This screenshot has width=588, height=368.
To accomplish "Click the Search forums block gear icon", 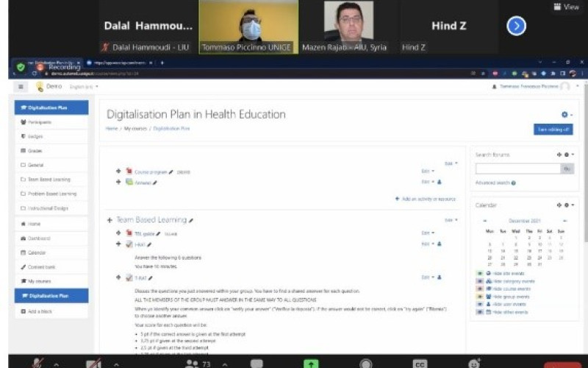I will (567, 155).
